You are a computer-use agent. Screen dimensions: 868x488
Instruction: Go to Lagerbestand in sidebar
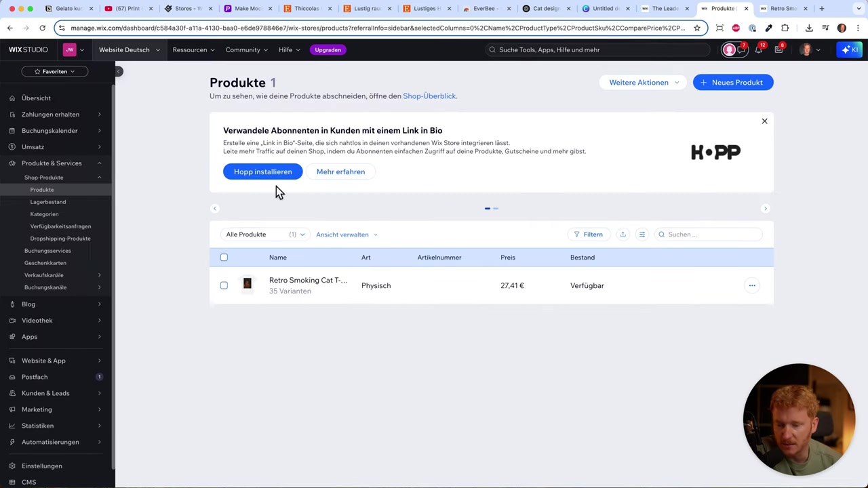[48, 202]
